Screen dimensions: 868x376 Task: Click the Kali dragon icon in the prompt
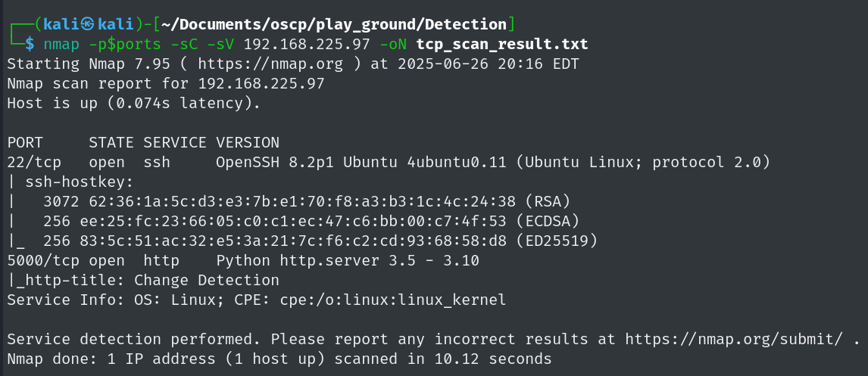coord(88,25)
